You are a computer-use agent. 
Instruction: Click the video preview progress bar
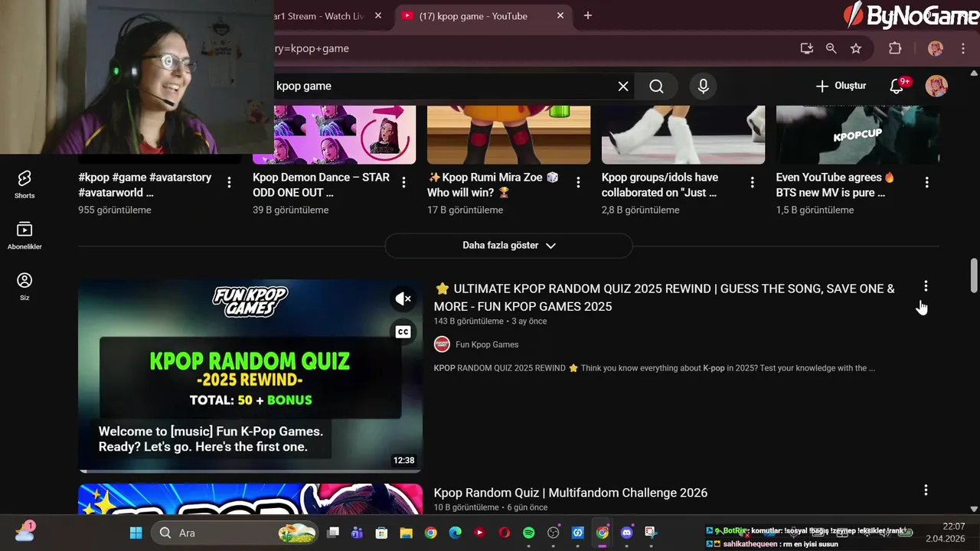pyautogui.click(x=250, y=471)
